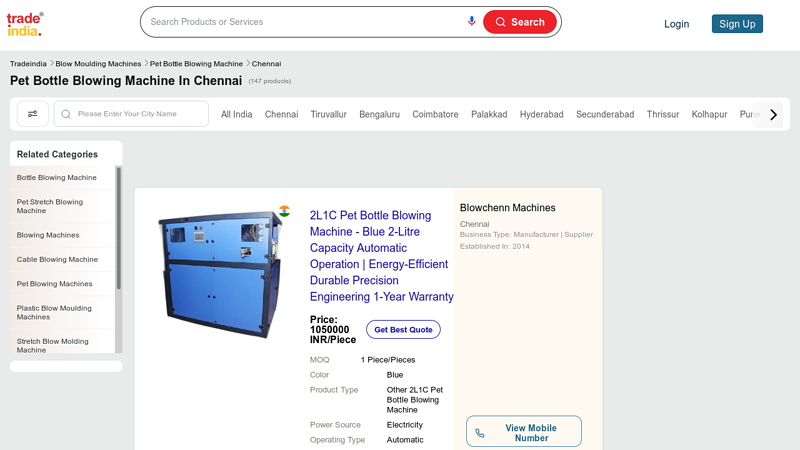The width and height of the screenshot is (800, 450).
Task: Open the blue blowing machine product image
Action: [220, 274]
